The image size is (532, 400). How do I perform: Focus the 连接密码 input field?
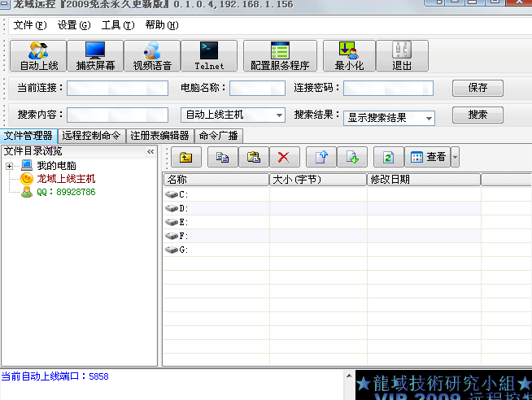(x=388, y=88)
